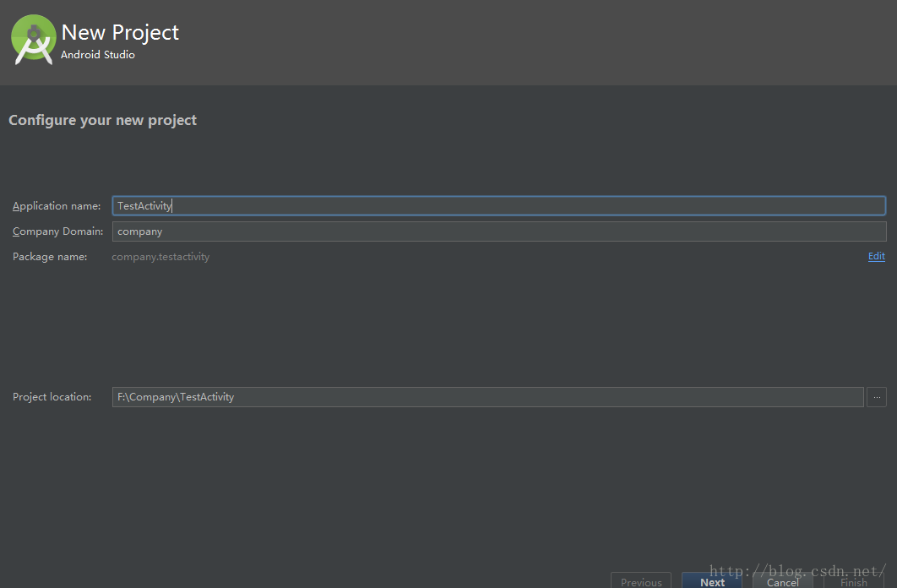Focus the Application name text field
Screen dimensions: 897x588
(498, 206)
